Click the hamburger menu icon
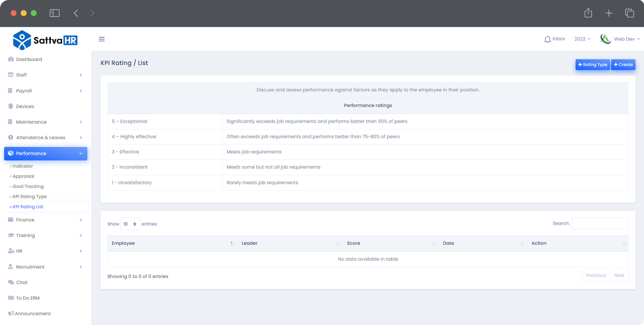Viewport: 644px width, 325px height. click(102, 39)
